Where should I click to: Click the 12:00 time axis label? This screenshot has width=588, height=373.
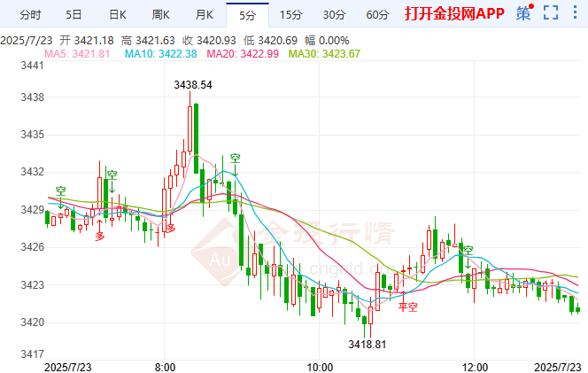(475, 368)
